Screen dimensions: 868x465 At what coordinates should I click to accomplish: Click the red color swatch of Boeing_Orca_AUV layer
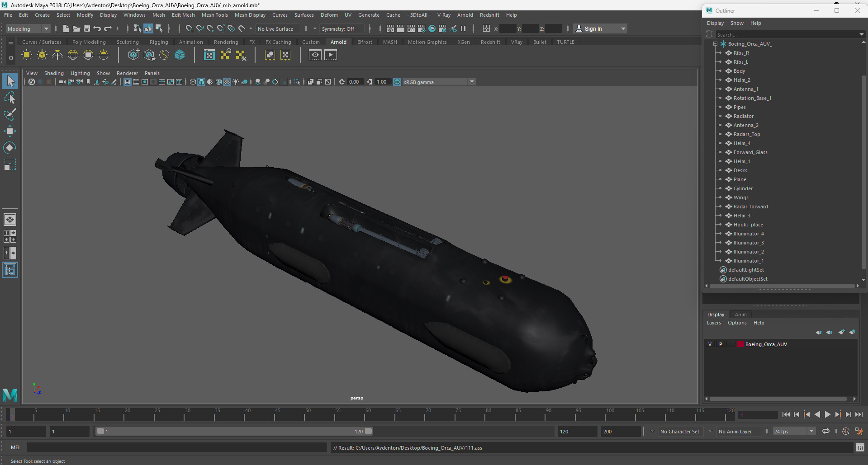coord(740,344)
